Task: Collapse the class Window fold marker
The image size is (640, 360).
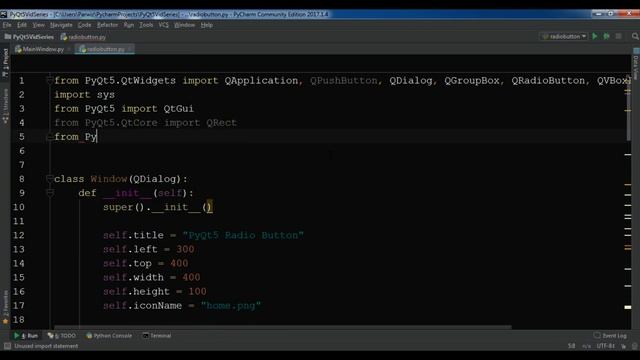Action: (49, 178)
